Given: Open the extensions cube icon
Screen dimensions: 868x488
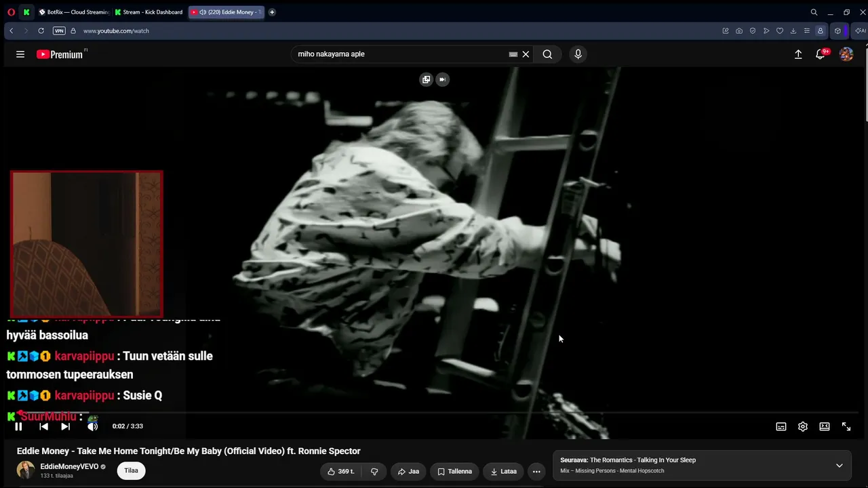Looking at the screenshot, I should (x=837, y=30).
